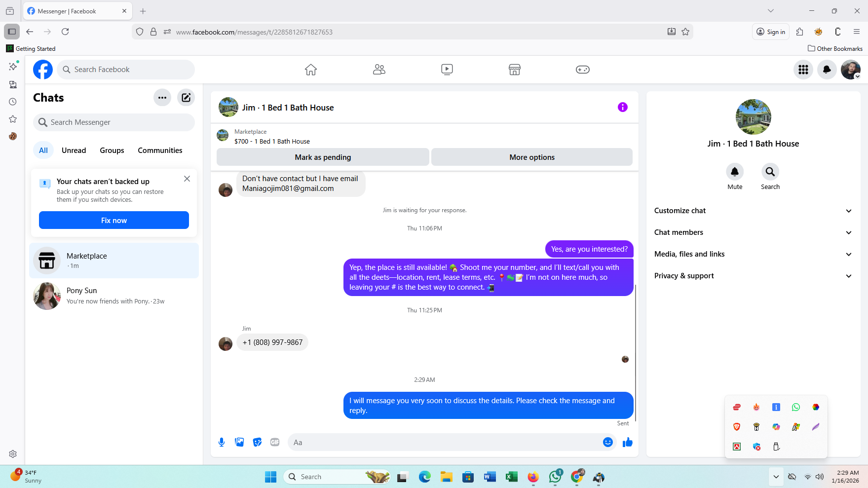The height and width of the screenshot is (488, 868).
Task: Expand Privacy & support section
Action: pyautogui.click(x=753, y=276)
